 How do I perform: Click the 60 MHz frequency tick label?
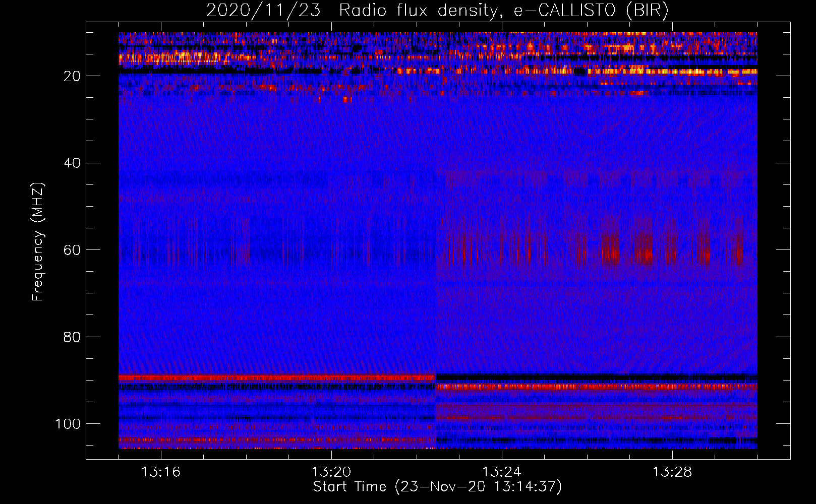pos(72,250)
